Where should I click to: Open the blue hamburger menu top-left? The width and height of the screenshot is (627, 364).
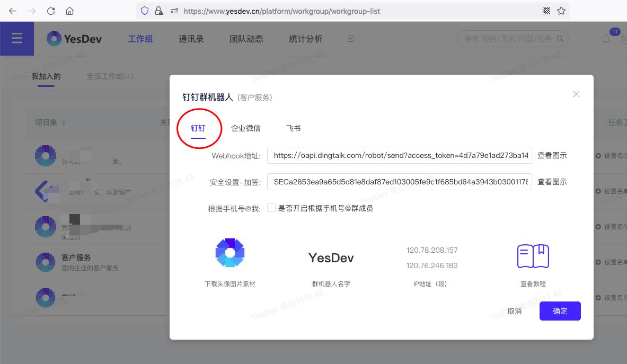17,38
